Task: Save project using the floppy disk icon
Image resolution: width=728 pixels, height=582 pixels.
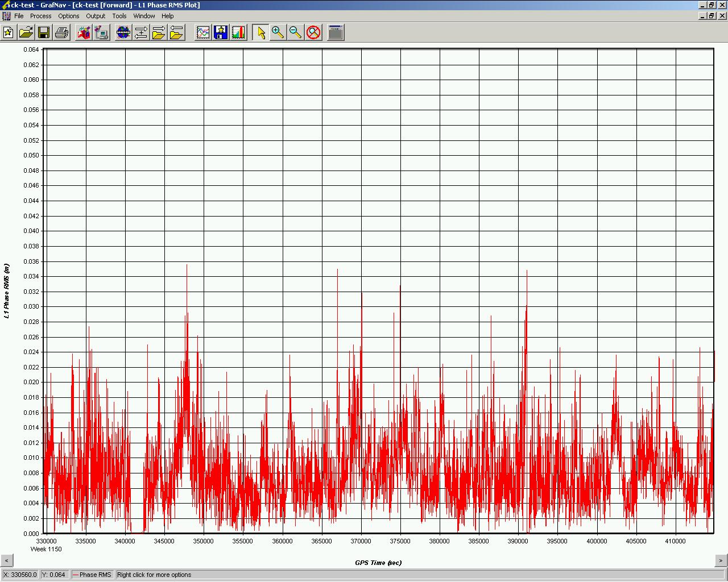Action: (x=44, y=32)
